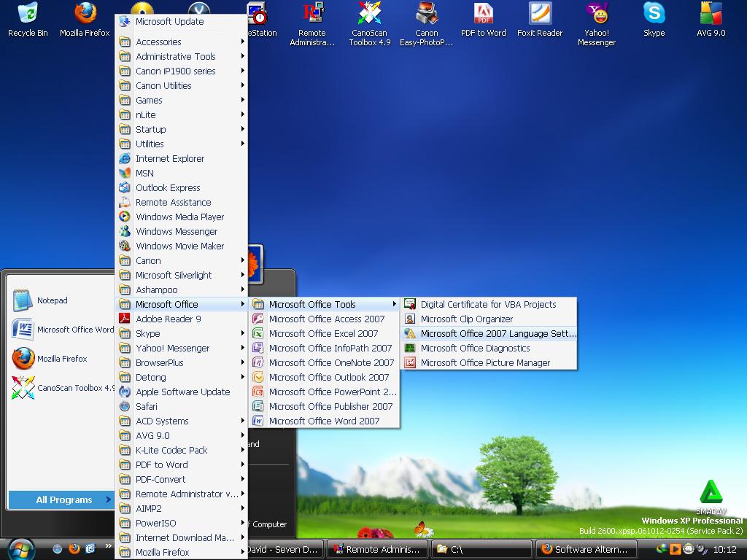Screen dimensions: 747x560
Task: Launch Foxit Reader from desktop
Action: (x=540, y=20)
